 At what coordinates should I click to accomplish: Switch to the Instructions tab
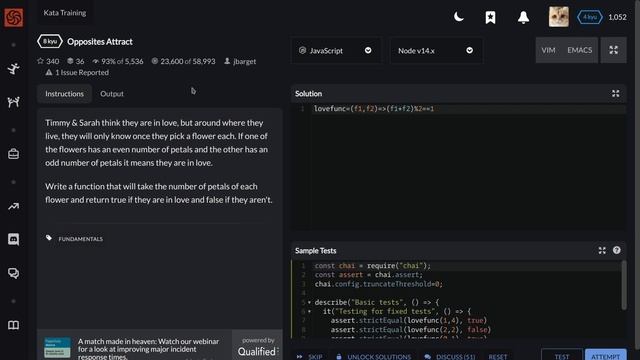click(64, 93)
